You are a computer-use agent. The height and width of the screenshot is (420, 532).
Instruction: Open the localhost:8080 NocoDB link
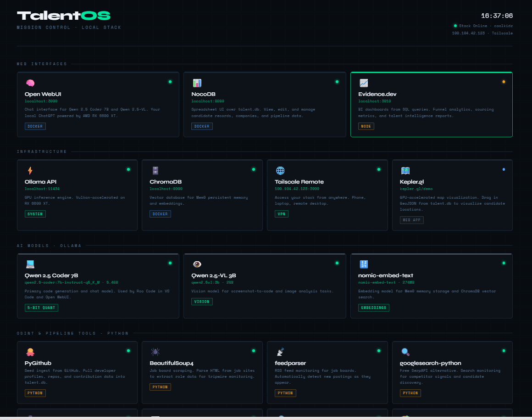click(x=208, y=101)
